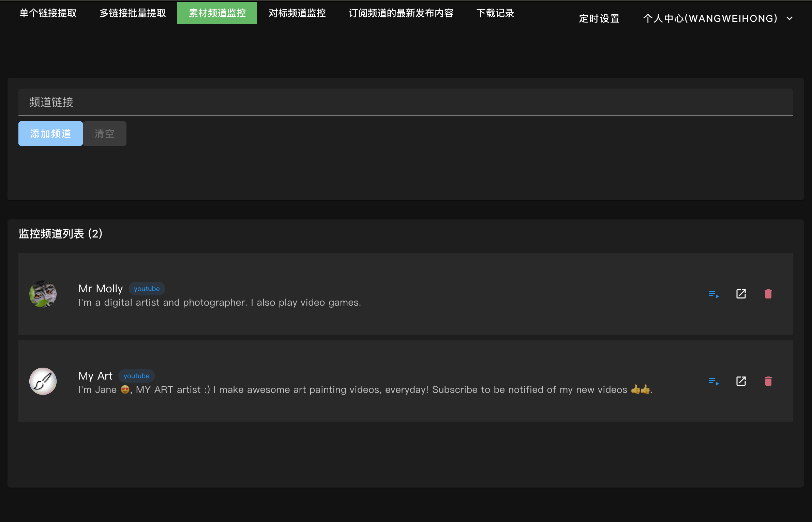Switch to 单个链接提取 tab
This screenshot has width=812, height=522.
(x=48, y=13)
